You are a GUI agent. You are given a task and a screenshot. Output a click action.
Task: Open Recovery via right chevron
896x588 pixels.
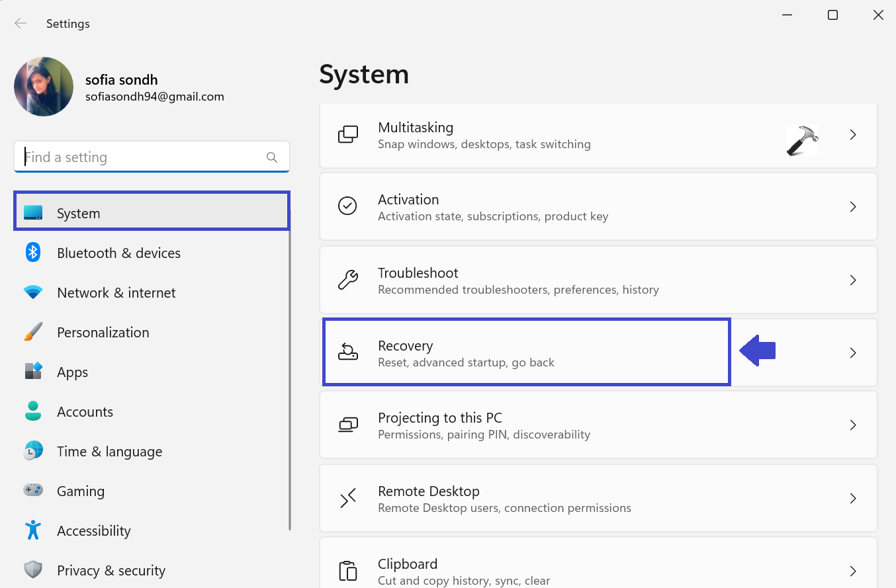[853, 353]
